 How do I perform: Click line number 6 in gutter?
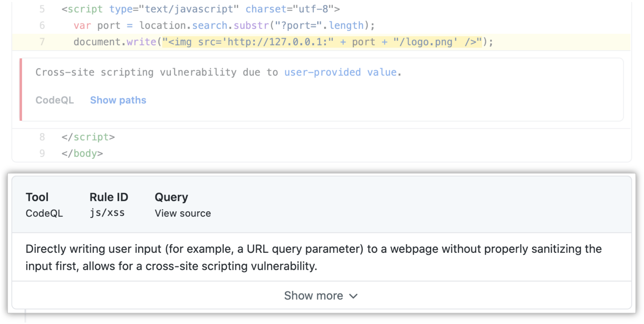42,25
